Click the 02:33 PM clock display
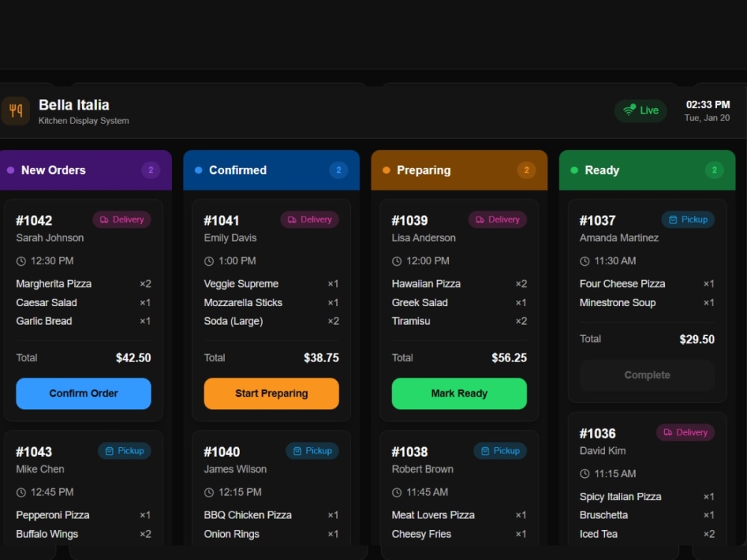Viewport: 747px width, 560px height. [x=708, y=105]
